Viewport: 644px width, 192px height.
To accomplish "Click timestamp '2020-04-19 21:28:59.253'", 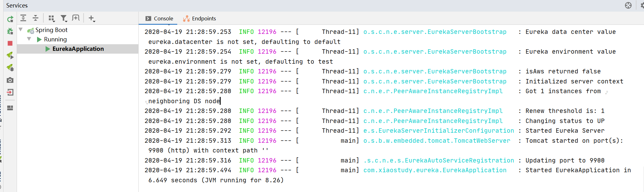I will click(188, 32).
